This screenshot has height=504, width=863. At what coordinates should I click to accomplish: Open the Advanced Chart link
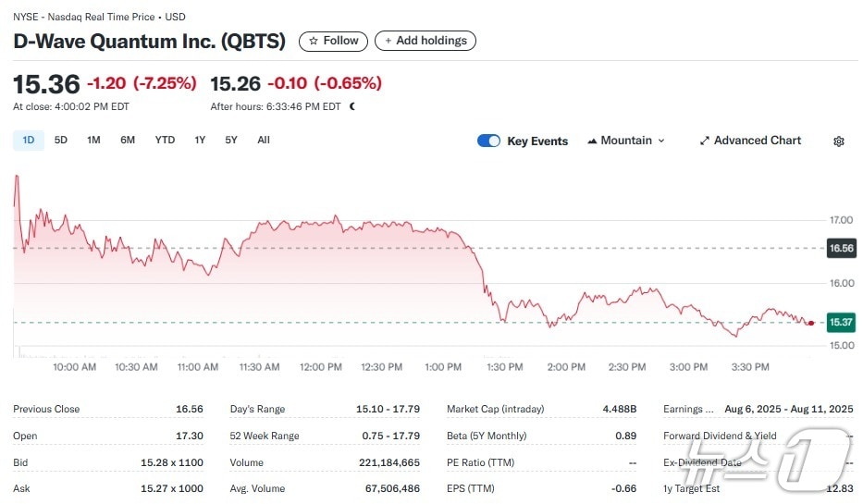[757, 141]
